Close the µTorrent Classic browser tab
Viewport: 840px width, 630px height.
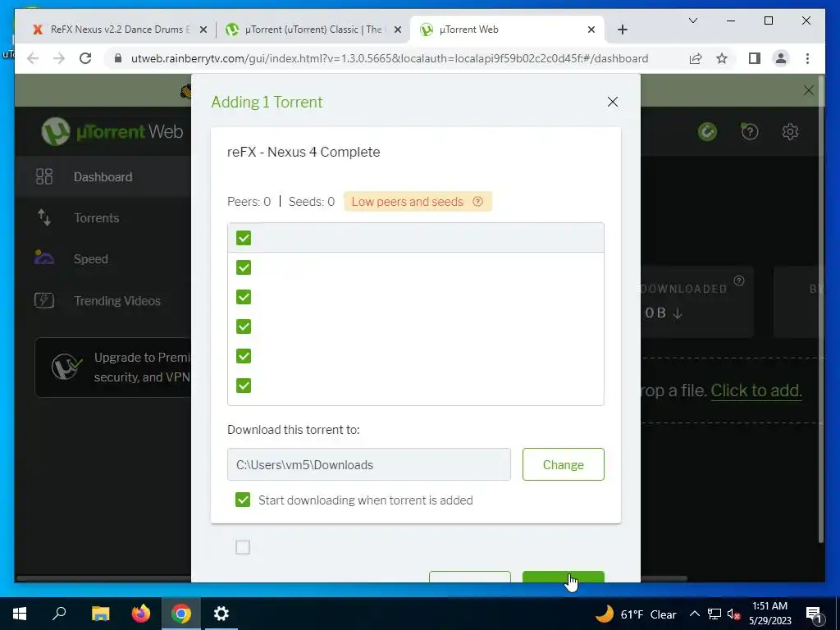click(398, 30)
